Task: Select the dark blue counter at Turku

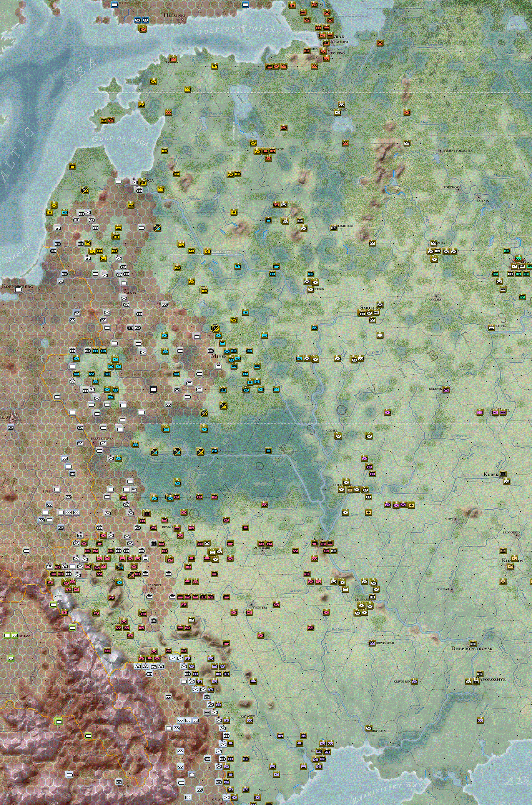Action: pos(115,5)
